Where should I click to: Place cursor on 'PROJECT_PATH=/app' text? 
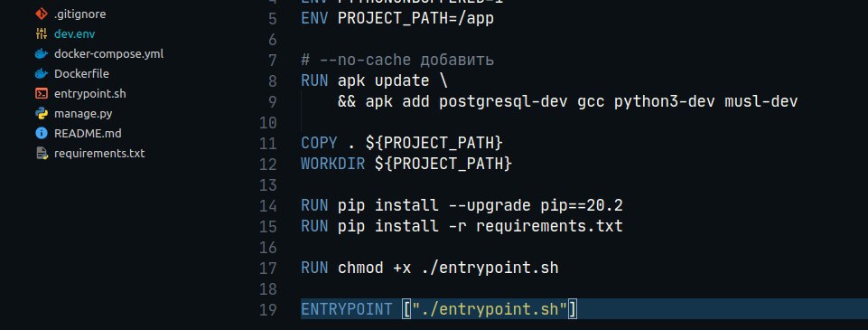pyautogui.click(x=415, y=19)
